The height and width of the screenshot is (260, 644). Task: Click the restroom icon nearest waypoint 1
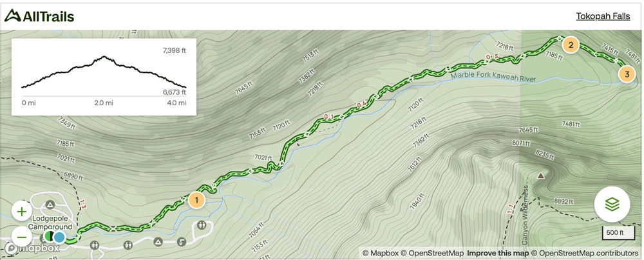pos(202,225)
